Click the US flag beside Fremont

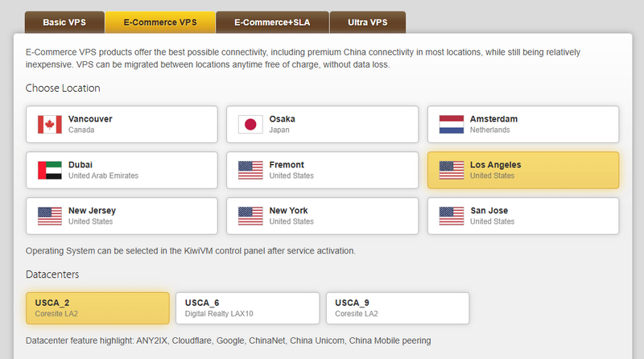click(x=250, y=170)
